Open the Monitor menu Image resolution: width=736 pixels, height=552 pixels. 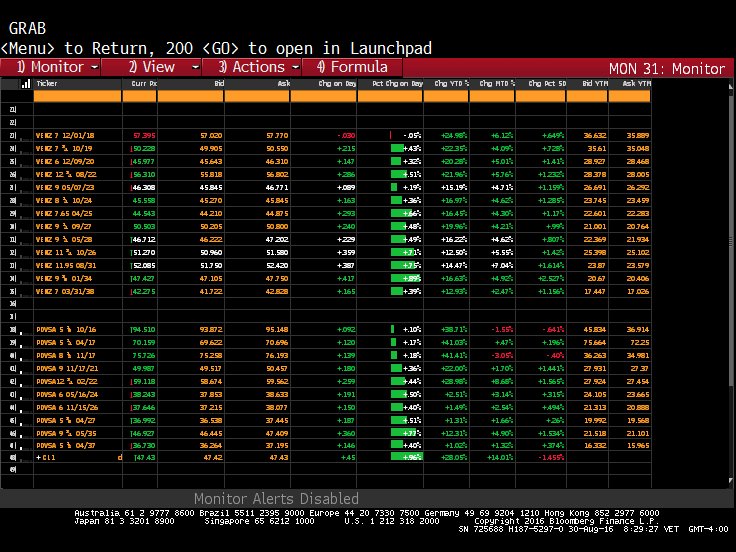click(51, 67)
